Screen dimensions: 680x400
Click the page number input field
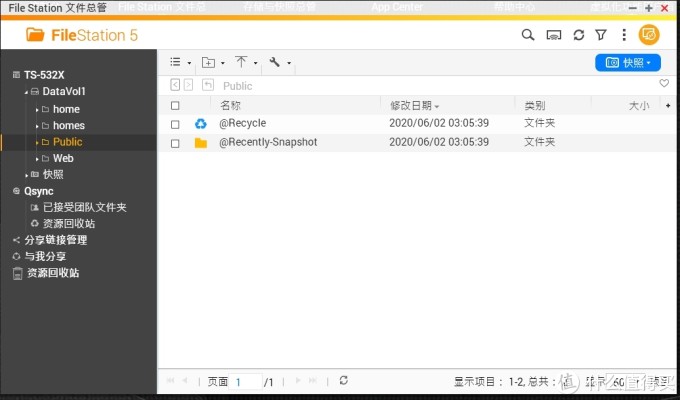(245, 382)
